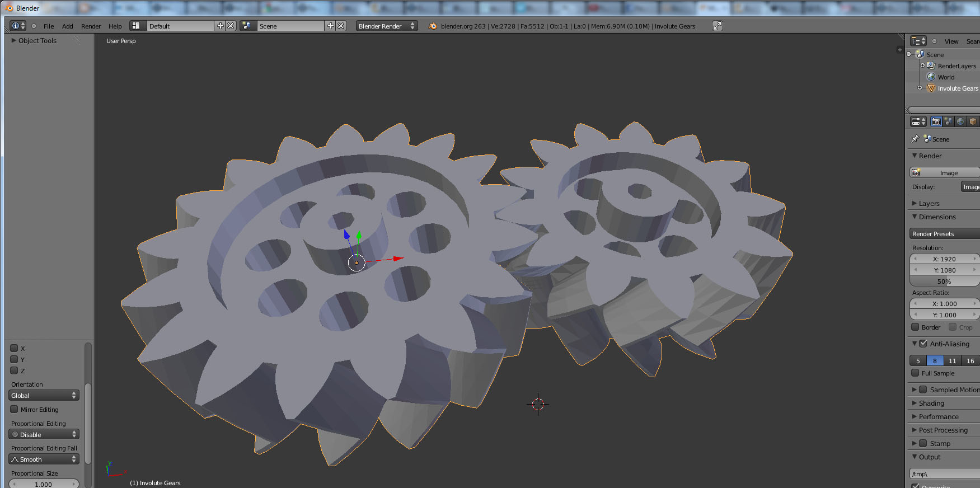Open the Blender Render engine dropdown
The height and width of the screenshot is (488, 980).
tap(386, 26)
